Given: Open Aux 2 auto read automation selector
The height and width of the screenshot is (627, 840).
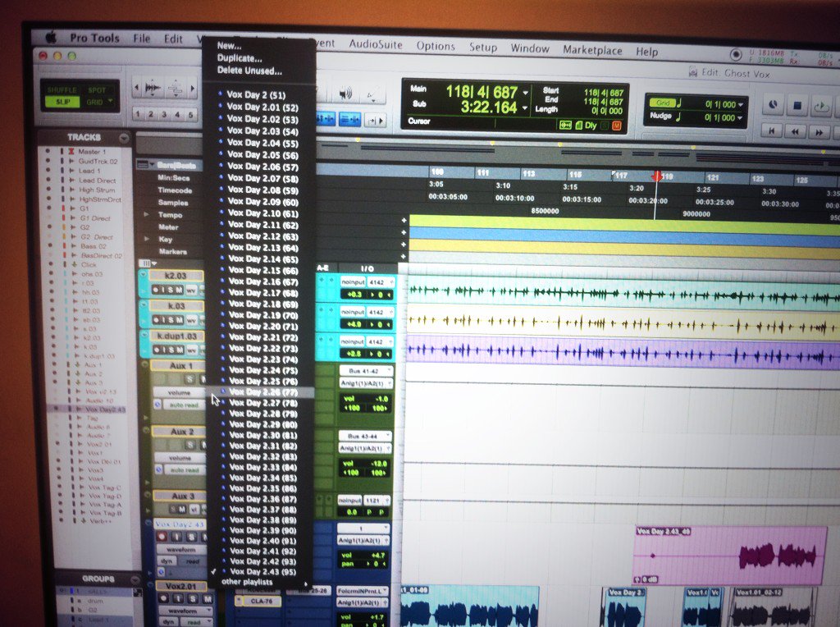Looking at the screenshot, I should [184, 470].
